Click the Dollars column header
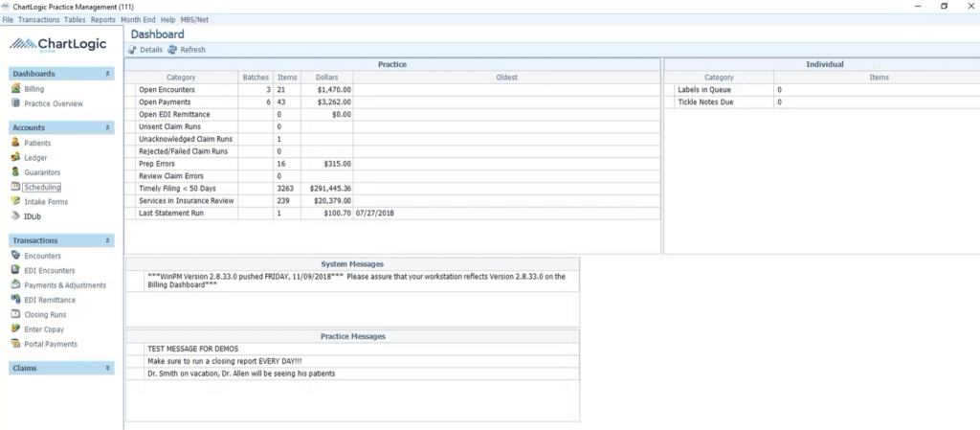 click(x=327, y=78)
